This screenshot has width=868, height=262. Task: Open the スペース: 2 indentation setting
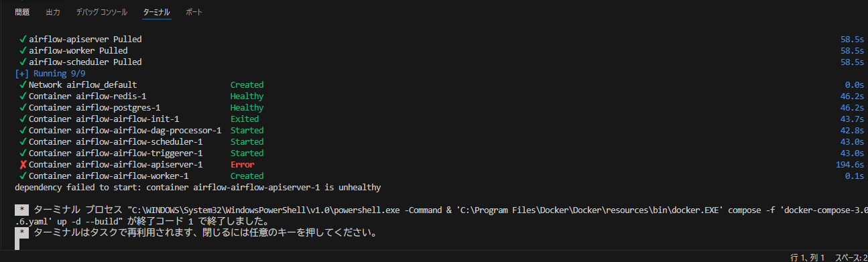851,257
